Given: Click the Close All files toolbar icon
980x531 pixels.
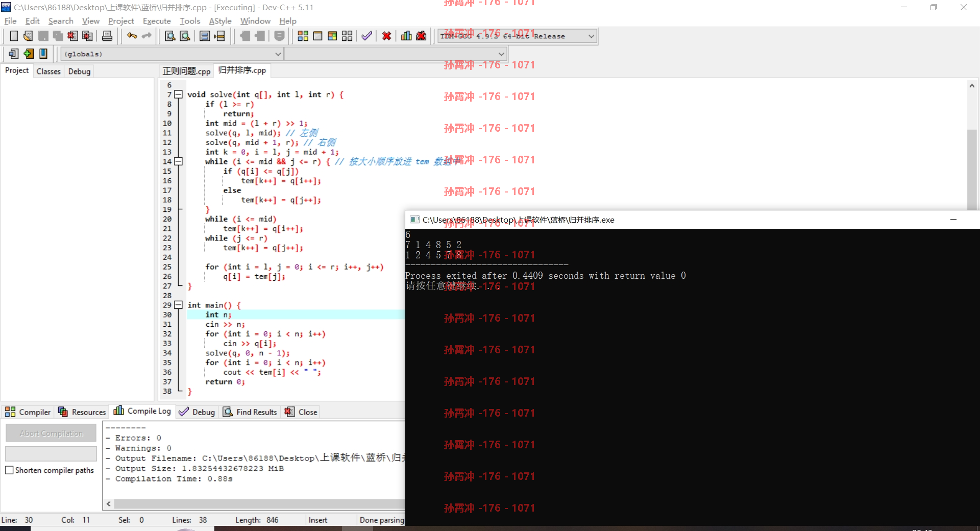Looking at the screenshot, I should (87, 36).
